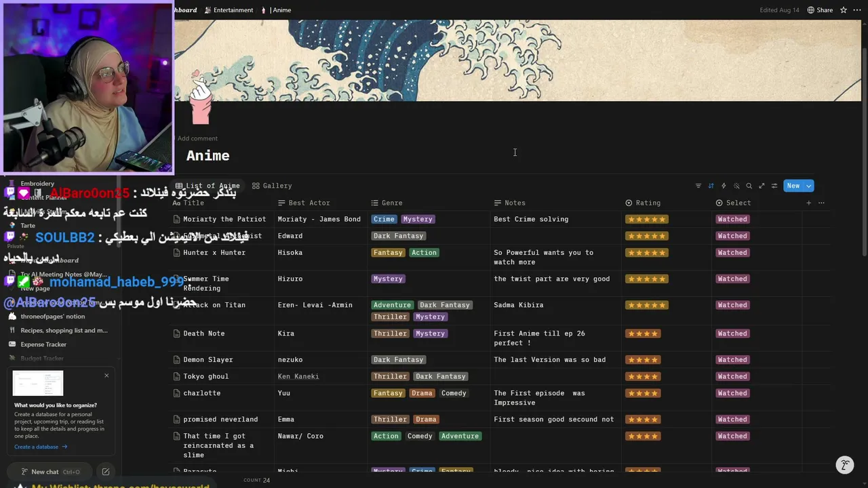
Task: Click Crime genre tag for Moriarty the Patriot
Action: click(384, 219)
